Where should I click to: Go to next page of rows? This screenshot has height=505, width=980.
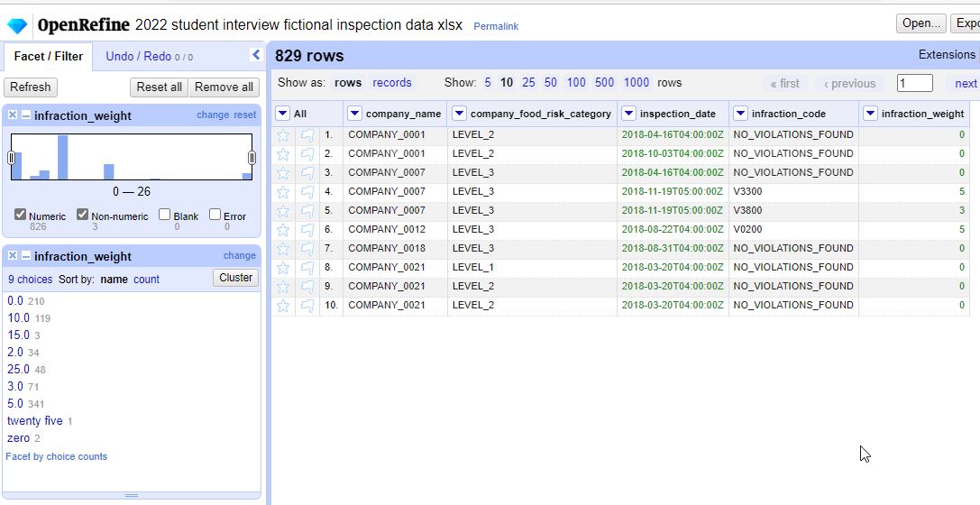966,83
